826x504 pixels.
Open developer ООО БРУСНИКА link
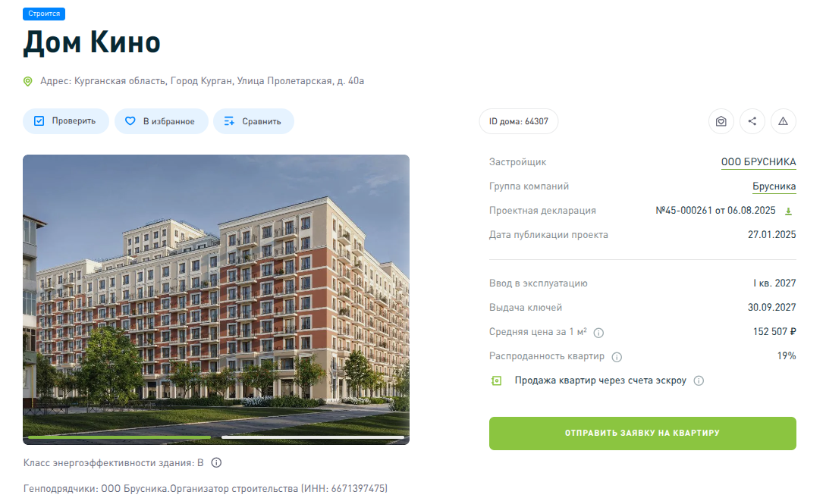[758, 162]
